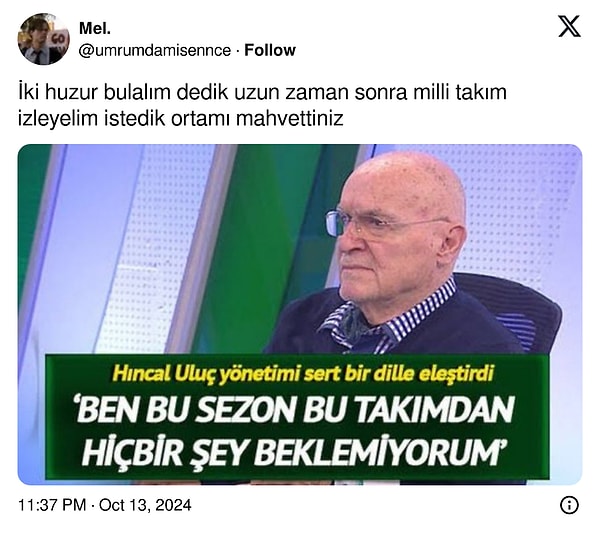Click the BEN BU SEZON BU TAKIMDAN headline
600x535 pixels.
pos(296,409)
